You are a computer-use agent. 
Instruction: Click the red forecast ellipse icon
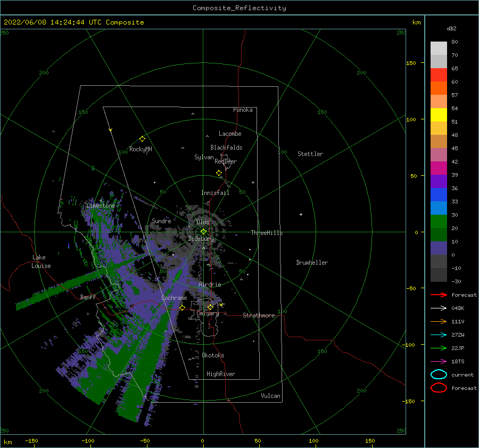click(439, 388)
